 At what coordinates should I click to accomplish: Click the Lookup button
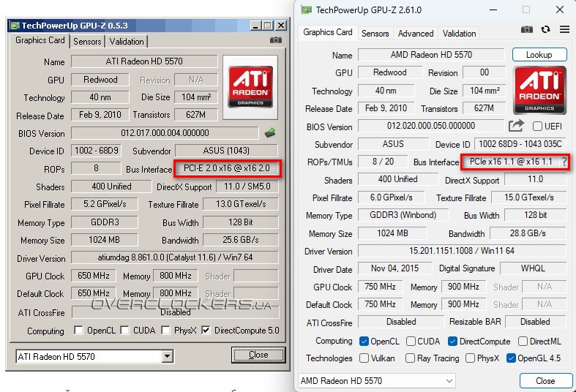[539, 55]
